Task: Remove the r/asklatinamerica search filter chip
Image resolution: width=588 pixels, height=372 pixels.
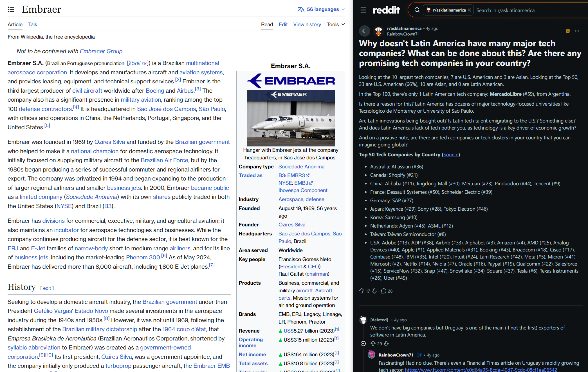Action: [x=469, y=10]
